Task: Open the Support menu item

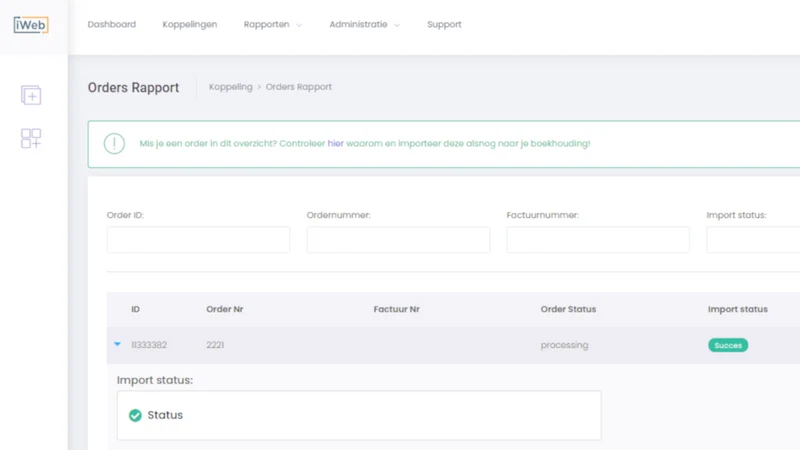Action: point(444,24)
